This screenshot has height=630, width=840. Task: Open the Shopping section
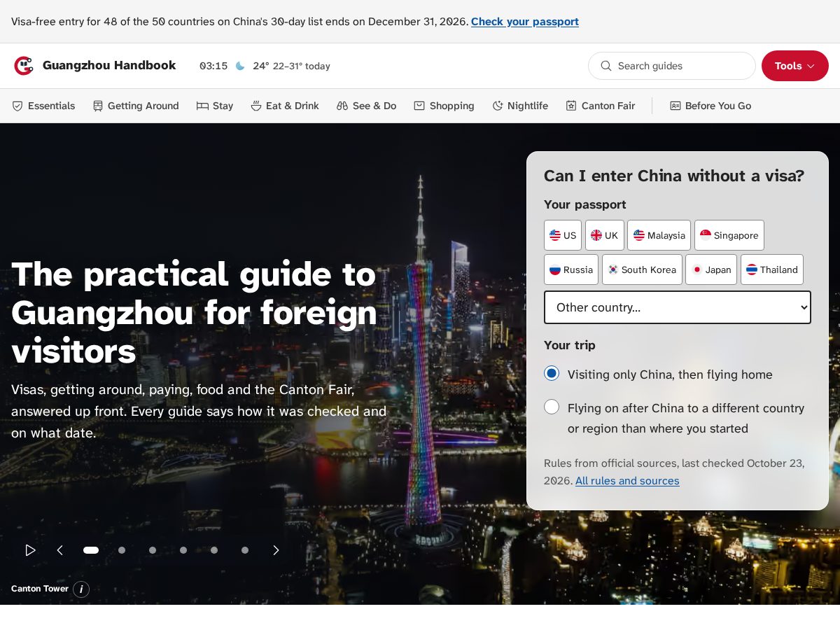(x=444, y=106)
